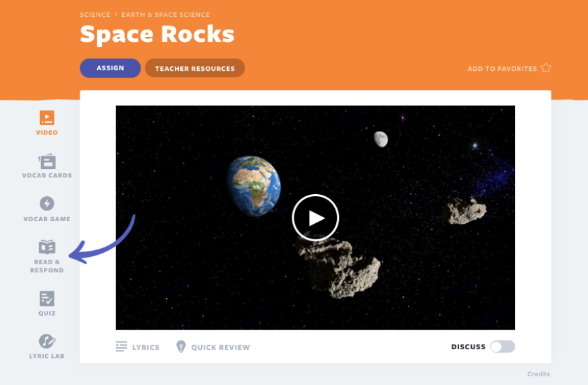Screen dimensions: 588x385
Task: Go to the Science breadcrumb link
Action: (95, 15)
